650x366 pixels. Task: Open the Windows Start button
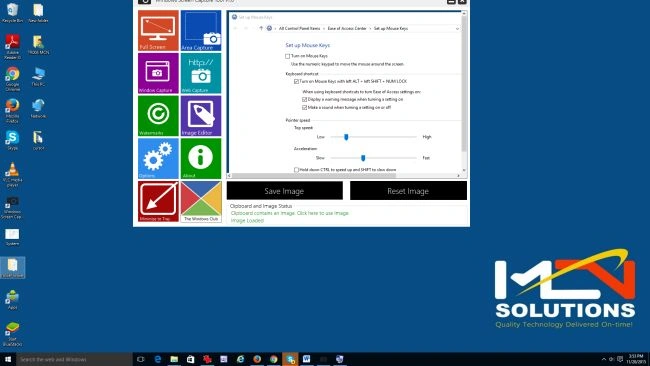pos(8,359)
